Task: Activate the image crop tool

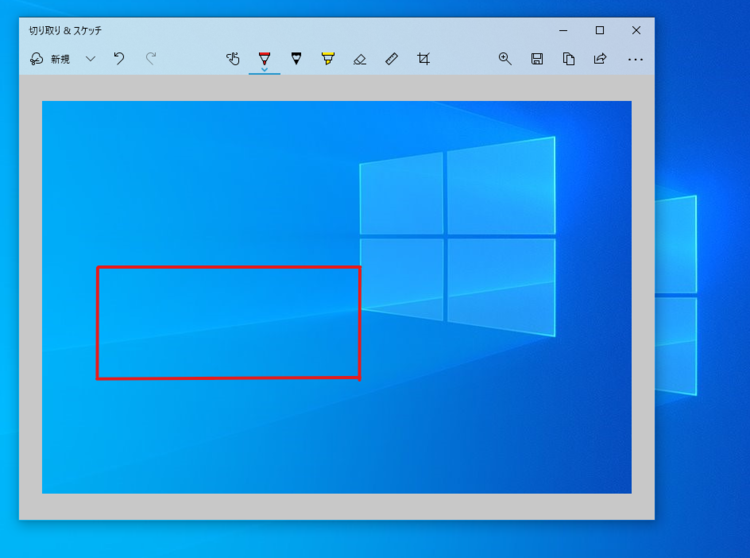Action: pos(423,59)
